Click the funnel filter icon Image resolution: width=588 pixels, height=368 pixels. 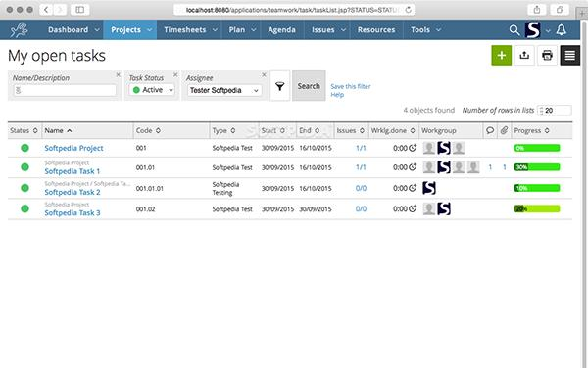click(279, 86)
